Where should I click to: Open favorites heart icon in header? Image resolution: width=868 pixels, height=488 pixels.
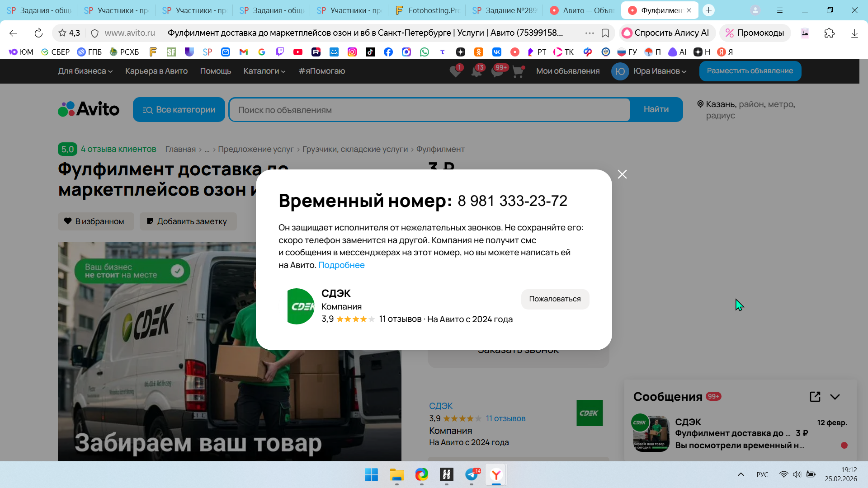click(x=455, y=71)
